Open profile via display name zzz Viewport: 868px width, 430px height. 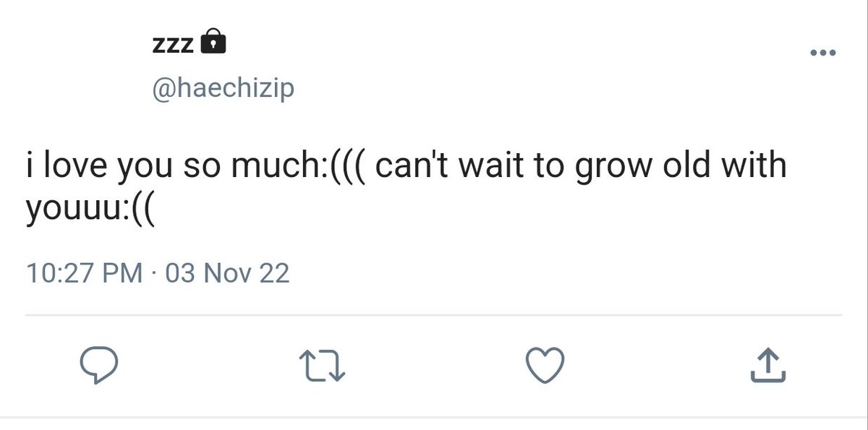click(x=173, y=46)
